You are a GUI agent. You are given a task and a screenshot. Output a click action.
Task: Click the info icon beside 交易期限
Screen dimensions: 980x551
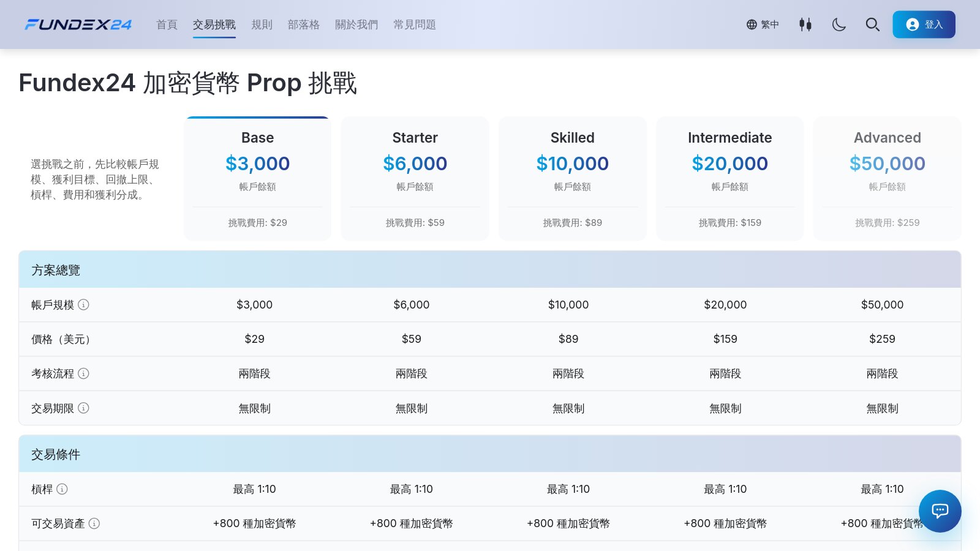pos(83,408)
